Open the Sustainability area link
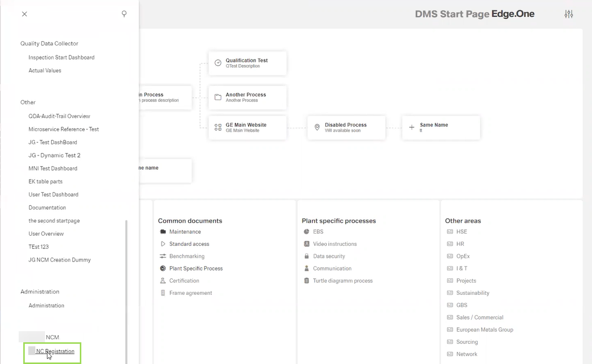This screenshot has height=364, width=592. point(473,293)
